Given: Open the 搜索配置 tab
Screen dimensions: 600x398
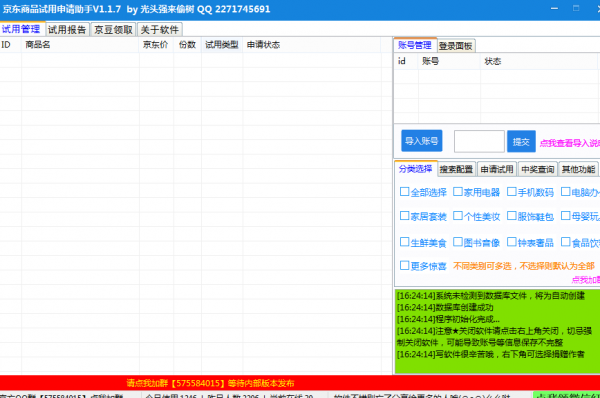Looking at the screenshot, I should click(x=456, y=169).
